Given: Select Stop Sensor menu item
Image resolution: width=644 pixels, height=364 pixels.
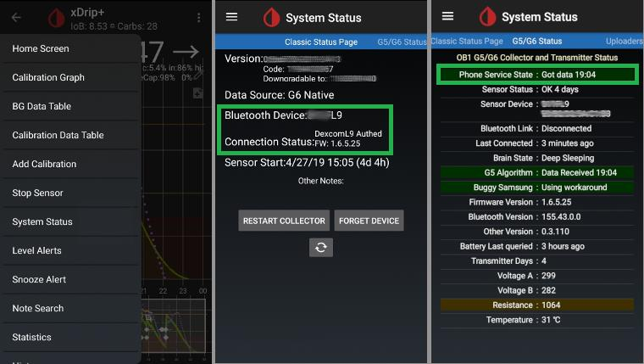Looking at the screenshot, I should [x=70, y=193].
